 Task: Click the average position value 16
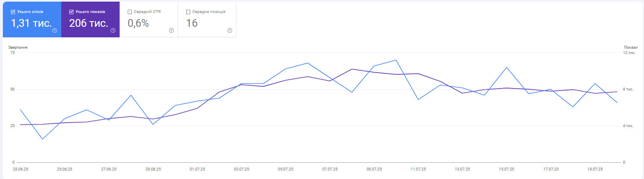click(192, 23)
